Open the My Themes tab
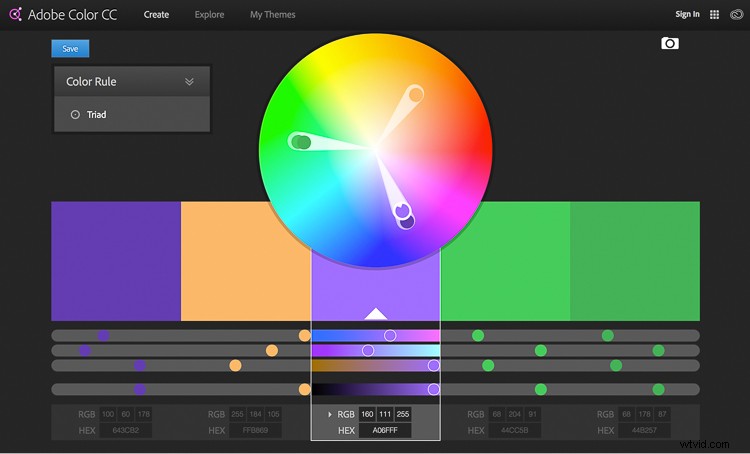The height and width of the screenshot is (454, 750). click(x=272, y=15)
